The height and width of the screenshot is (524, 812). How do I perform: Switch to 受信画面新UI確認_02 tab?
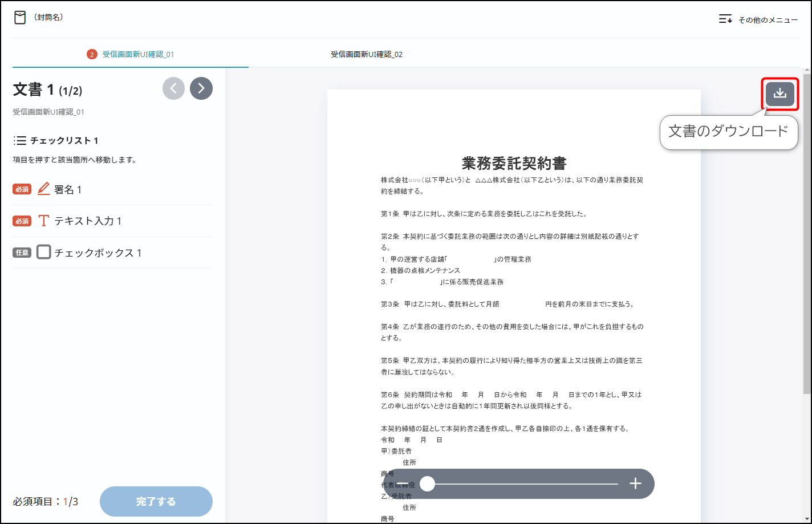click(367, 55)
